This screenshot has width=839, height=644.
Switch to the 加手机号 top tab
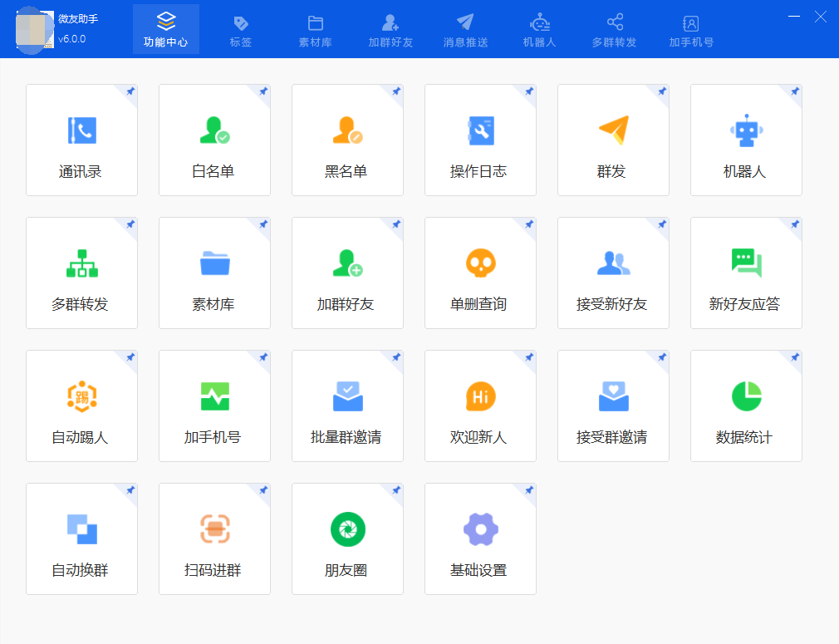pos(691,29)
